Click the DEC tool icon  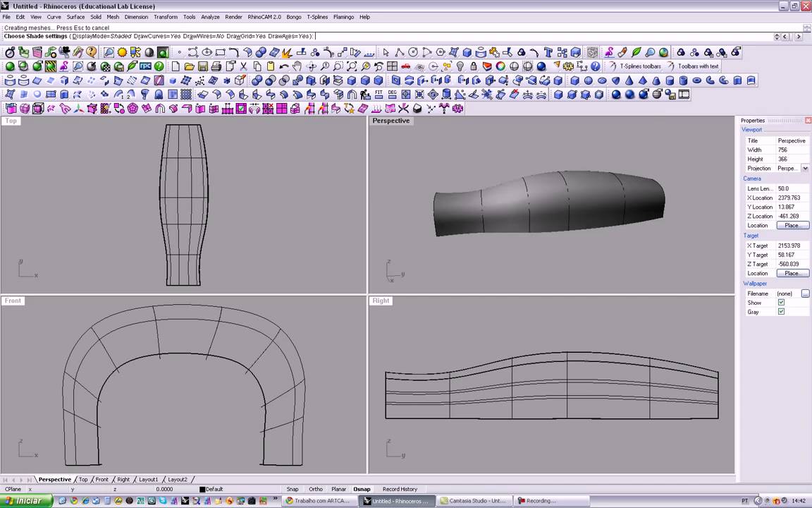(392, 95)
